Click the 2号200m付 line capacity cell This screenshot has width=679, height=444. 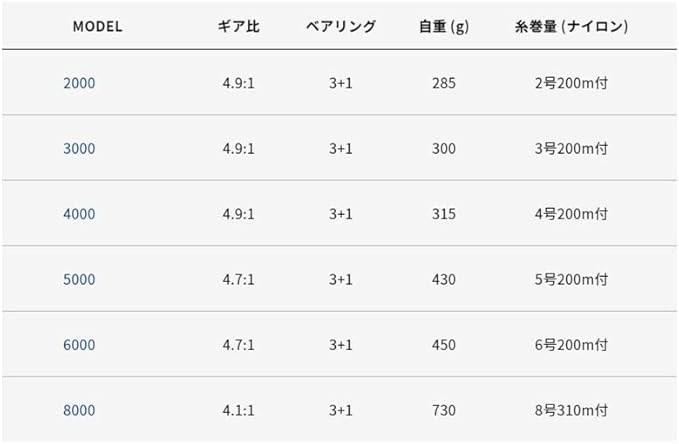point(571,83)
